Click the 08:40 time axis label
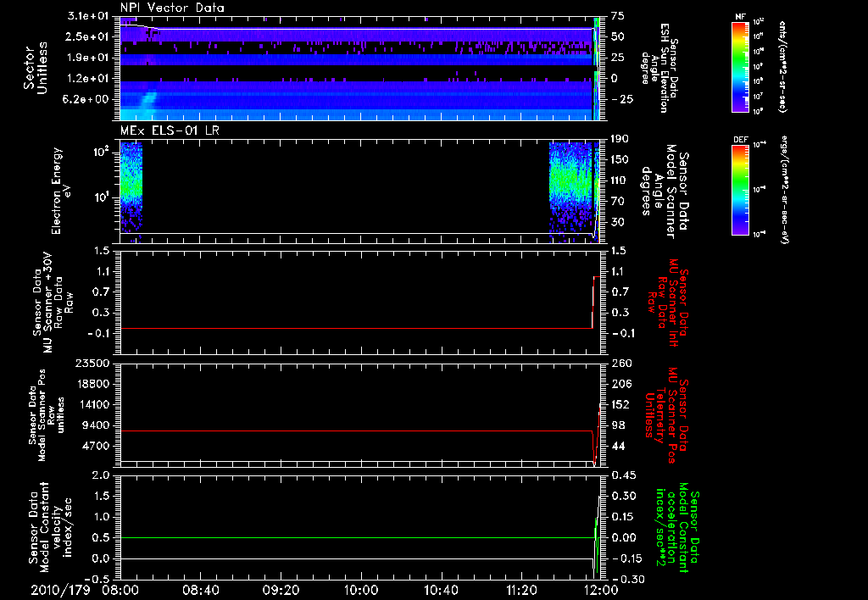Viewport: 868px width, 600px height. [201, 590]
